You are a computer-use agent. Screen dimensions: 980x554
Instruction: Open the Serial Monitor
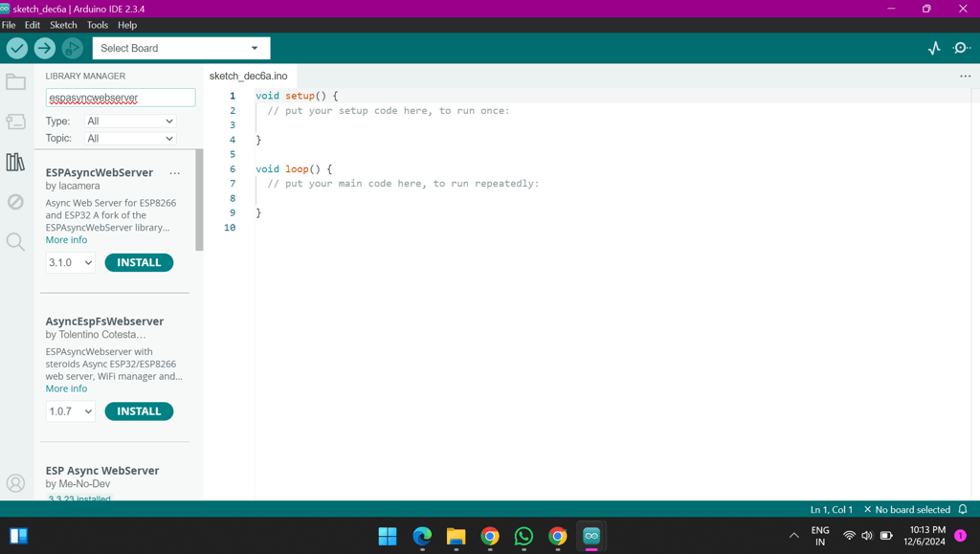click(x=961, y=48)
